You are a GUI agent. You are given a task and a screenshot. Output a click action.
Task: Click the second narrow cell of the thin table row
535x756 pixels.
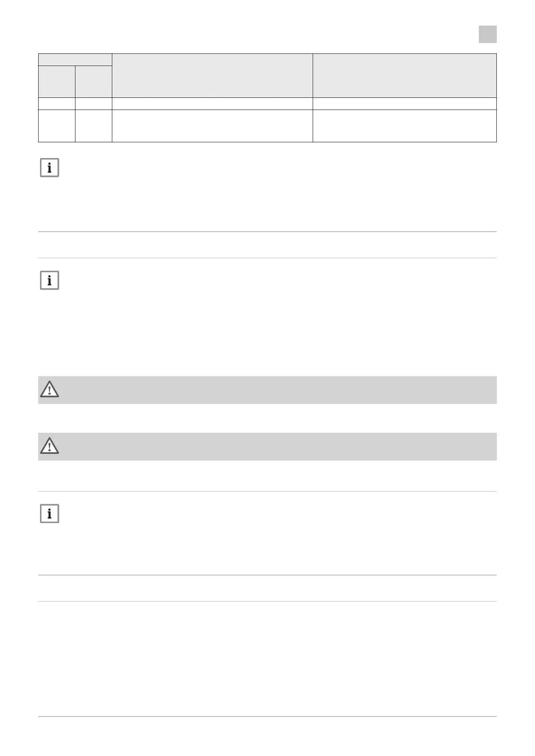(x=93, y=104)
